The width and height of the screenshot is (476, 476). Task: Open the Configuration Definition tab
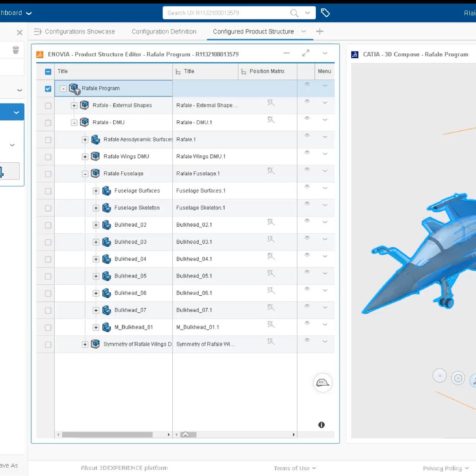164,32
